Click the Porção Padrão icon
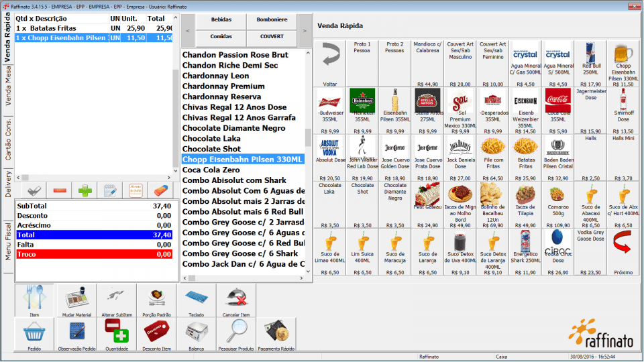 [156, 300]
